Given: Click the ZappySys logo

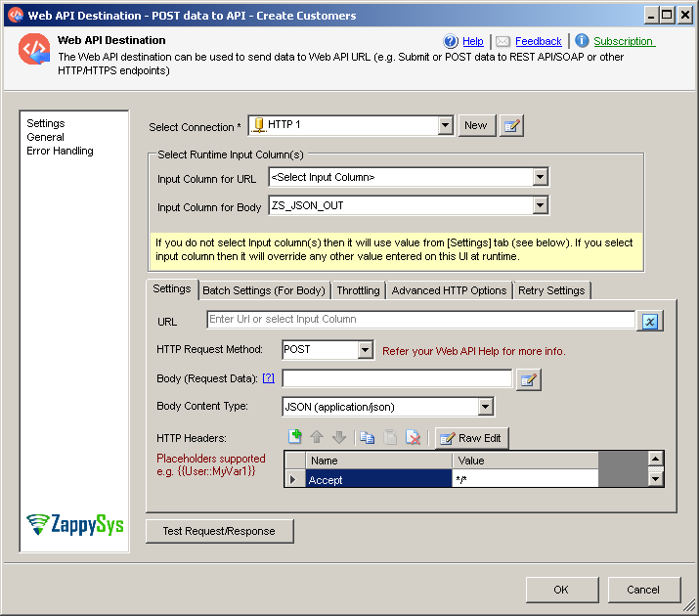Looking at the screenshot, I should pos(75,524).
